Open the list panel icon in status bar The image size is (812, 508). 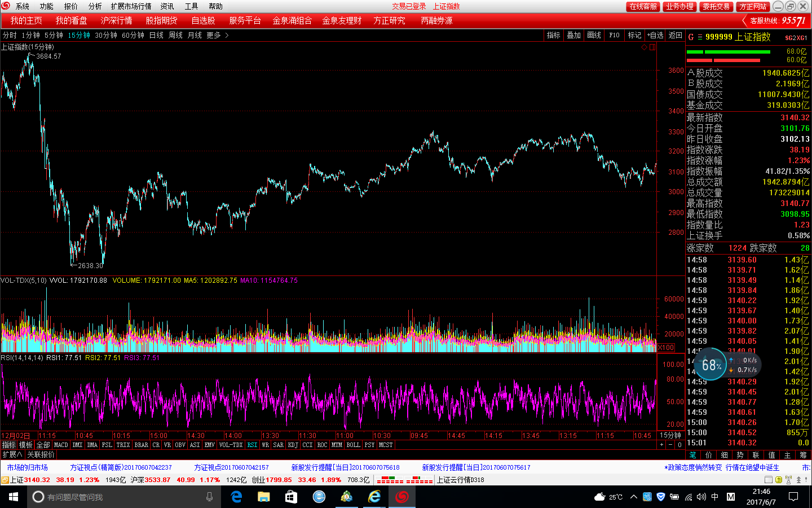tap(768, 480)
